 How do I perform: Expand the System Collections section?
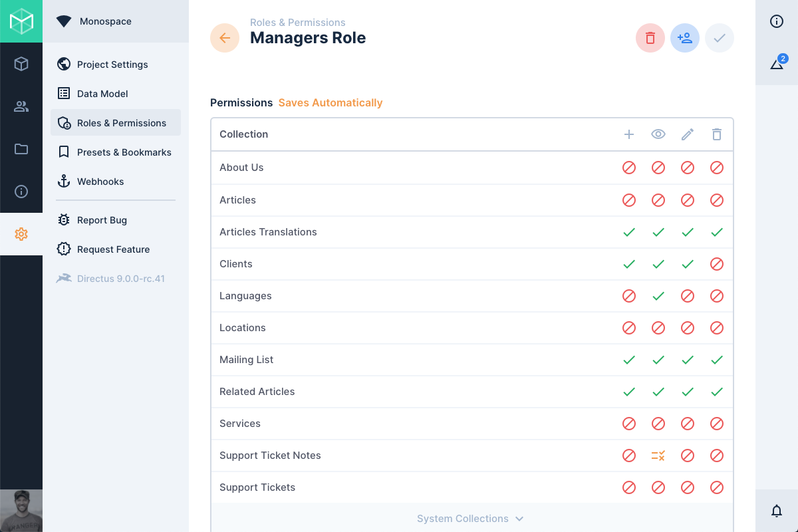point(471,519)
